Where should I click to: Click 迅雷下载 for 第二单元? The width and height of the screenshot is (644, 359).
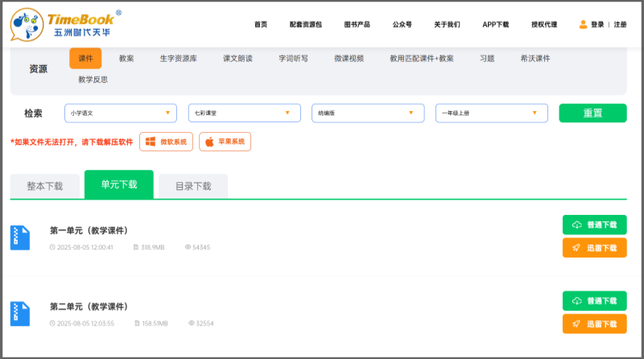coord(594,324)
